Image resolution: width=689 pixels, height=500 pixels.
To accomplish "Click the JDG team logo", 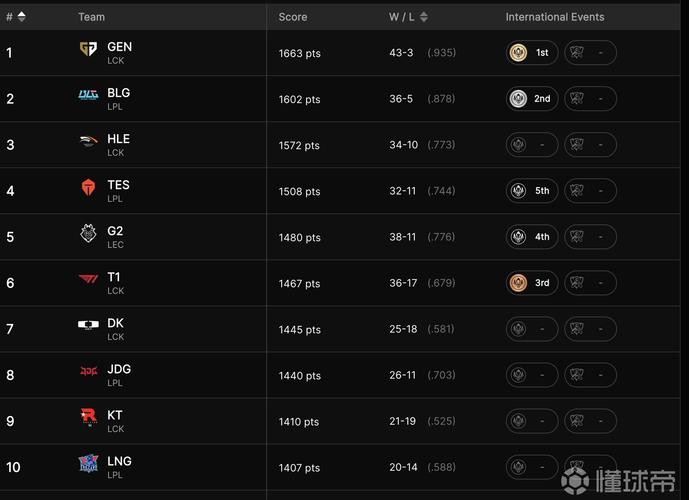I will [x=89, y=371].
